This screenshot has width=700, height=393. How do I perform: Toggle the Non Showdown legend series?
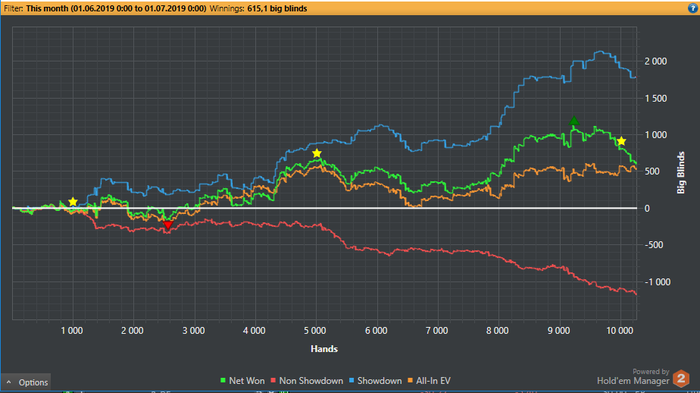pyautogui.click(x=307, y=381)
